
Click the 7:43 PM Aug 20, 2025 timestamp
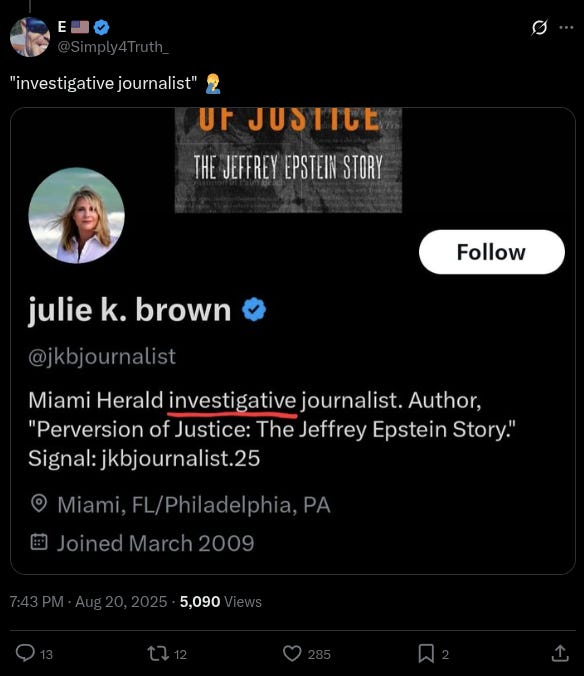(88, 601)
